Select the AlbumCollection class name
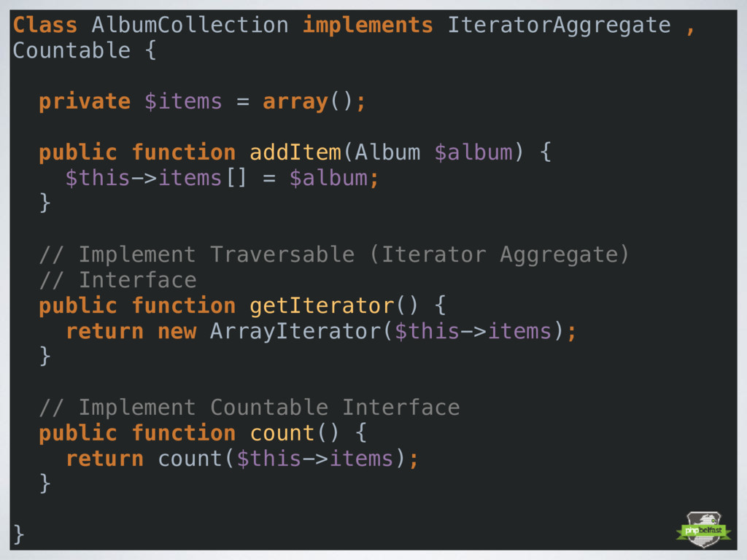Screen dimensions: 747x560 (x=190, y=25)
